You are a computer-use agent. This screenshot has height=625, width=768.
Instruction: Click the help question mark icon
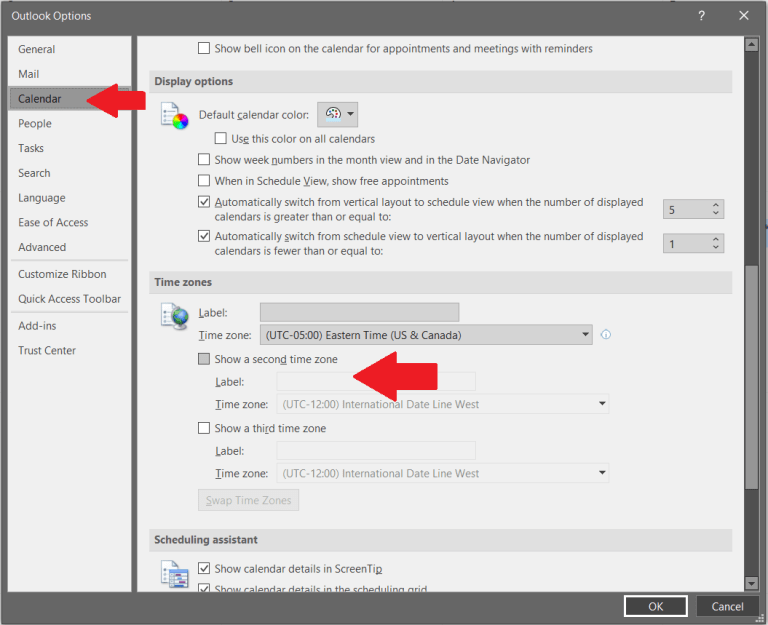(x=701, y=16)
